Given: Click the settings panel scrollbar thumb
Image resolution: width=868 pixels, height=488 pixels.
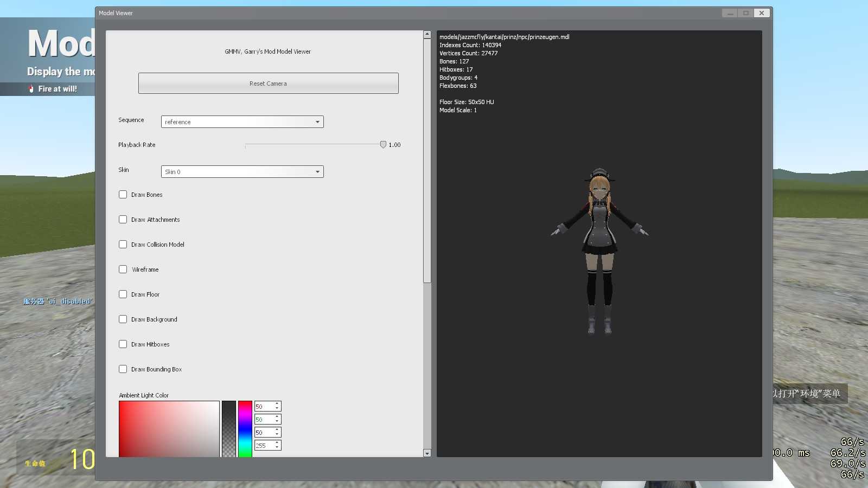Looking at the screenshot, I should click(x=427, y=160).
